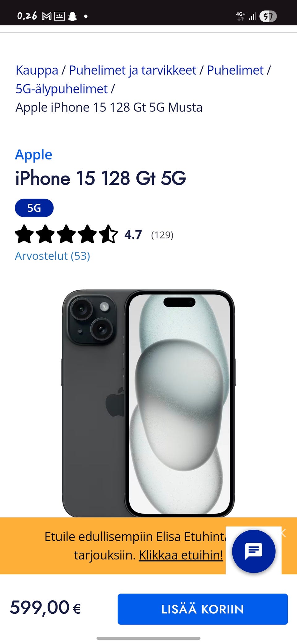Tap the first rating star
Screen dimensions: 297x644
(24, 234)
